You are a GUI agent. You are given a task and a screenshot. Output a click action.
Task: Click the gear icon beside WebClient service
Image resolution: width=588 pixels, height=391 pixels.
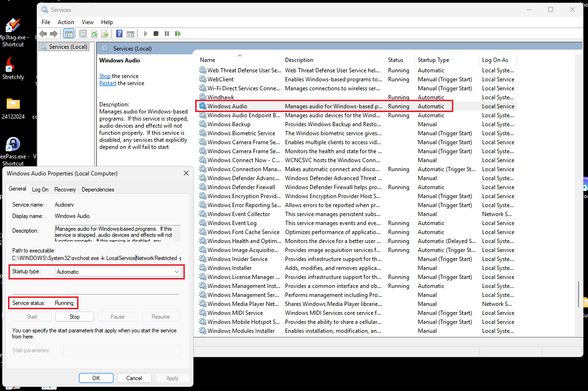[x=203, y=79]
